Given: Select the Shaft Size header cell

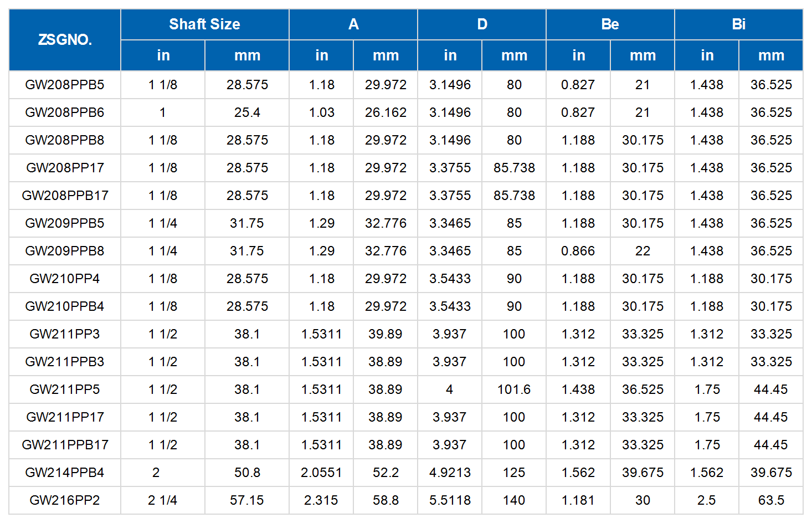Looking at the screenshot, I should [205, 24].
